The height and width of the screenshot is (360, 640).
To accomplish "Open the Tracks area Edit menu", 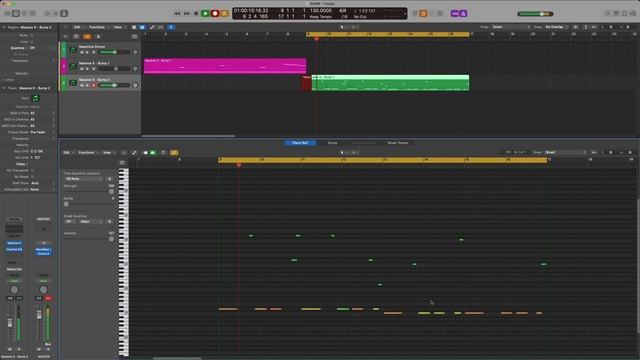I will click(77, 27).
